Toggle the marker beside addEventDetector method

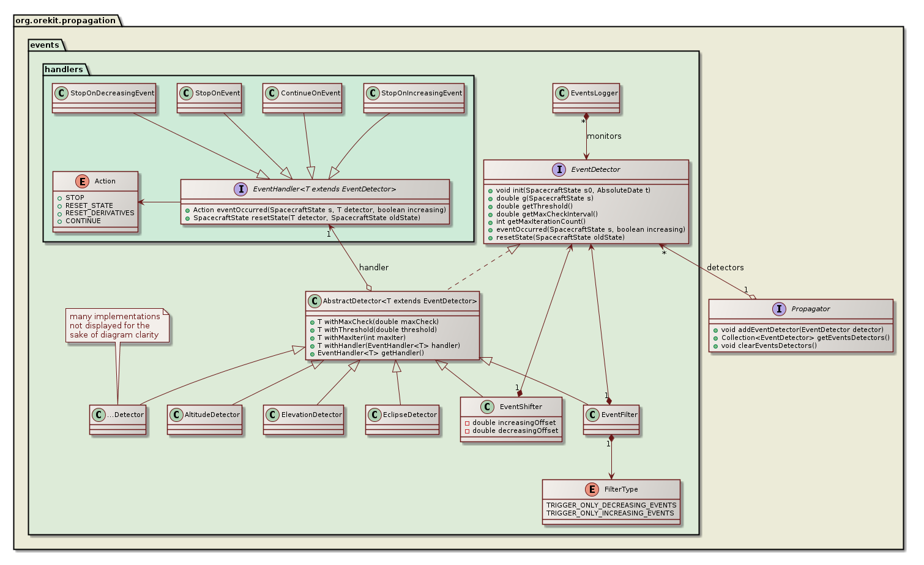[x=716, y=329]
